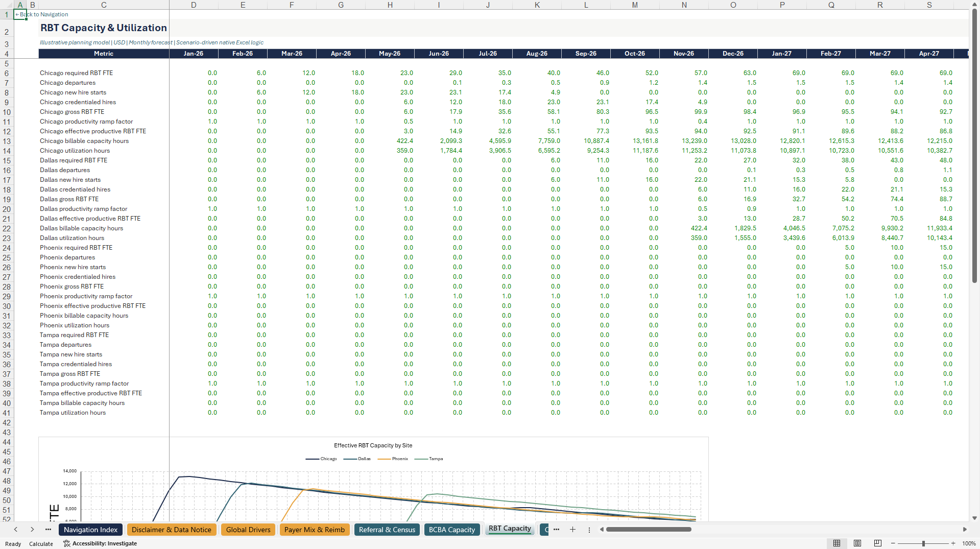The height and width of the screenshot is (549, 980).
Task: Click the horizontal scrollbar thumb
Action: coord(649,530)
